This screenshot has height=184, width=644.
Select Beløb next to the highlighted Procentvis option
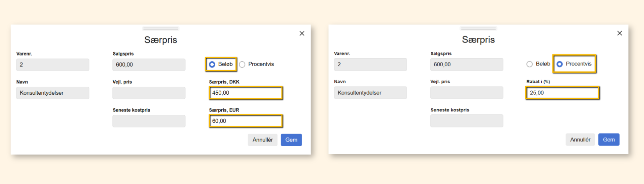click(x=530, y=64)
